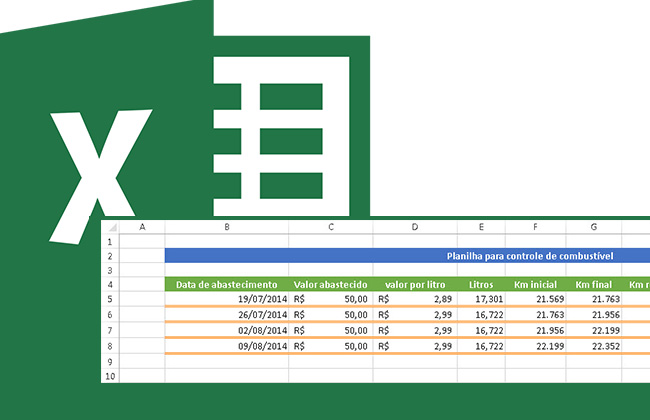Select date cell 02/08/2014
Screen dimensions: 650x420
pos(227,330)
